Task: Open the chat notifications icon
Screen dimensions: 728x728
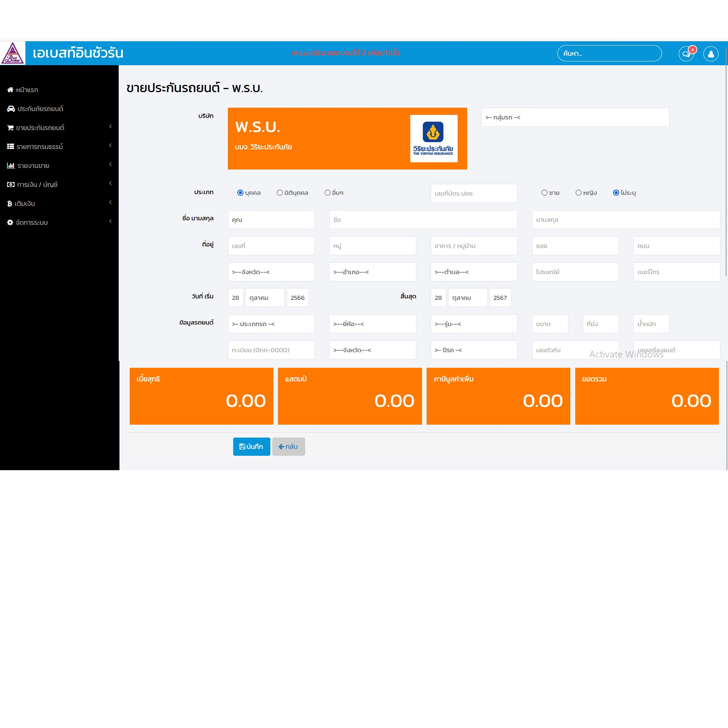Action: [x=686, y=54]
